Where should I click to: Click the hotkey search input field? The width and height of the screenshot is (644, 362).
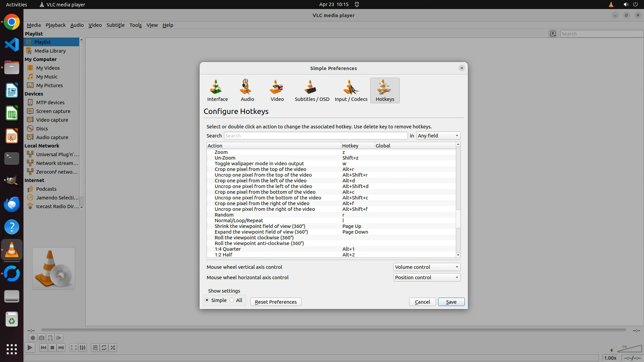tap(315, 136)
